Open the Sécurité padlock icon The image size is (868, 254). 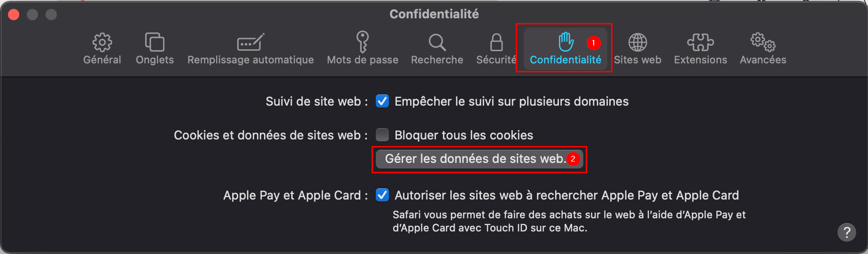tap(496, 42)
